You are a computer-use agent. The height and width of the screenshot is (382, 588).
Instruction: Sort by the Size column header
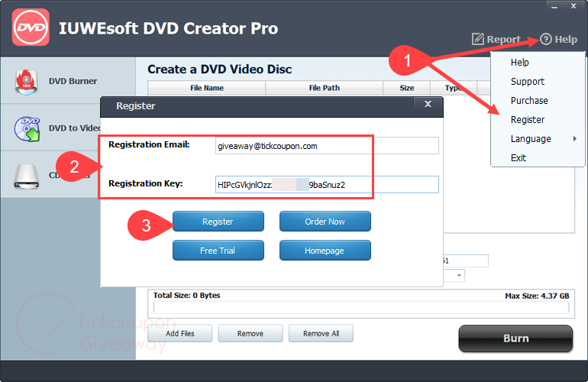point(407,88)
